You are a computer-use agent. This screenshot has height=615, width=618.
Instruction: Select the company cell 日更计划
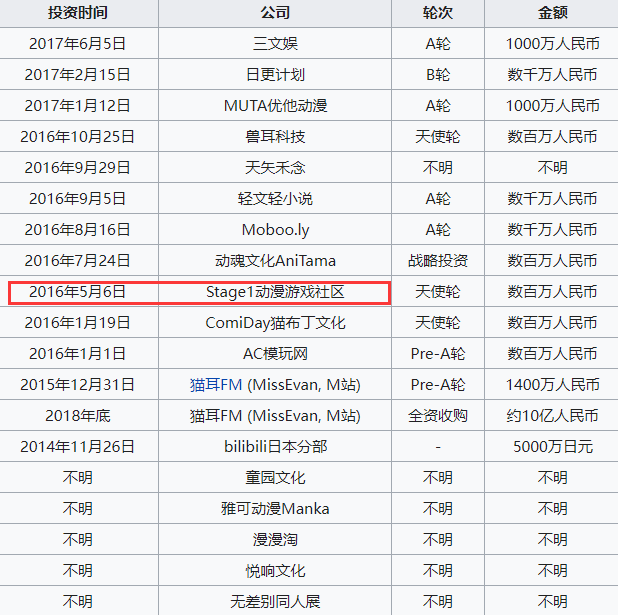point(275,75)
